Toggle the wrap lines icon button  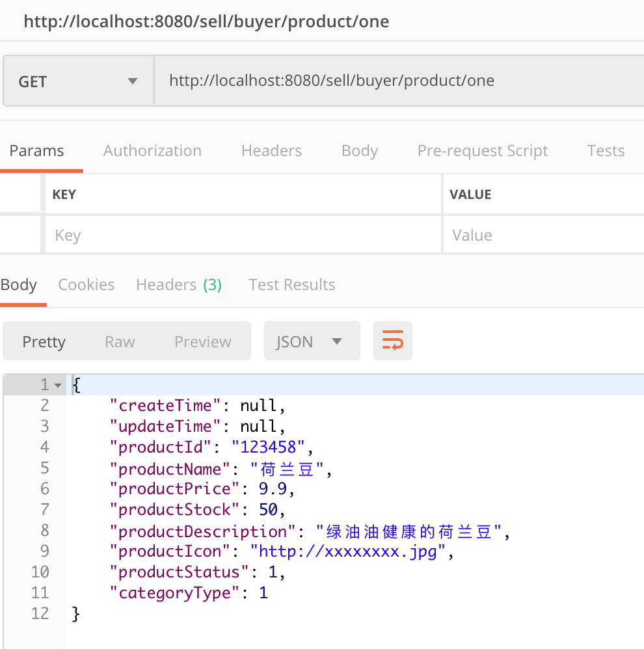pos(392,341)
